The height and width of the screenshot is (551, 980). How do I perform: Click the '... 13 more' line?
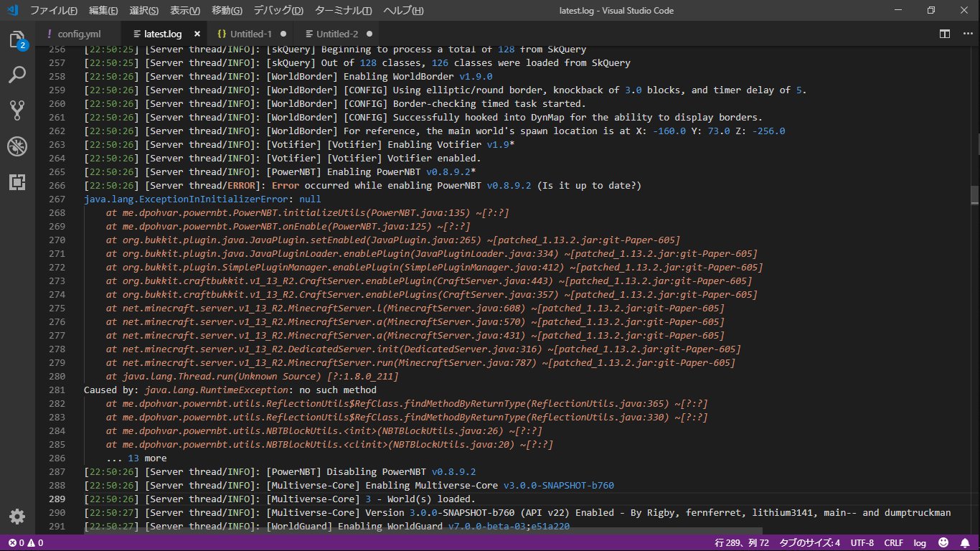click(136, 458)
